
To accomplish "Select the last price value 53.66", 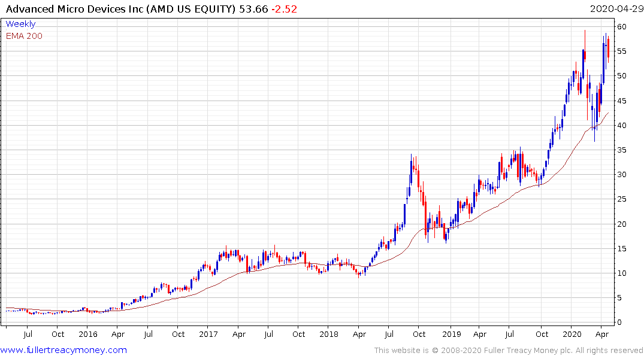I will (x=253, y=9).
